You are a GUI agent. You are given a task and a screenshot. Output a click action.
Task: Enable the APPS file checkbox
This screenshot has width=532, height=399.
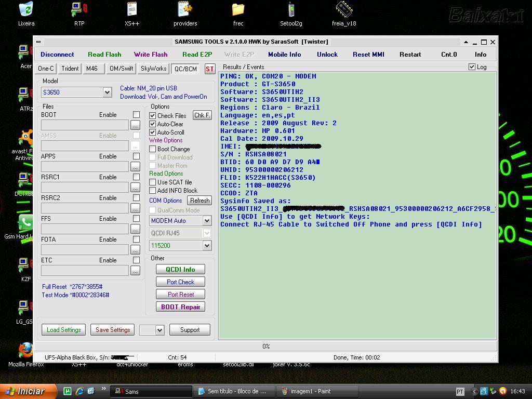tap(137, 156)
